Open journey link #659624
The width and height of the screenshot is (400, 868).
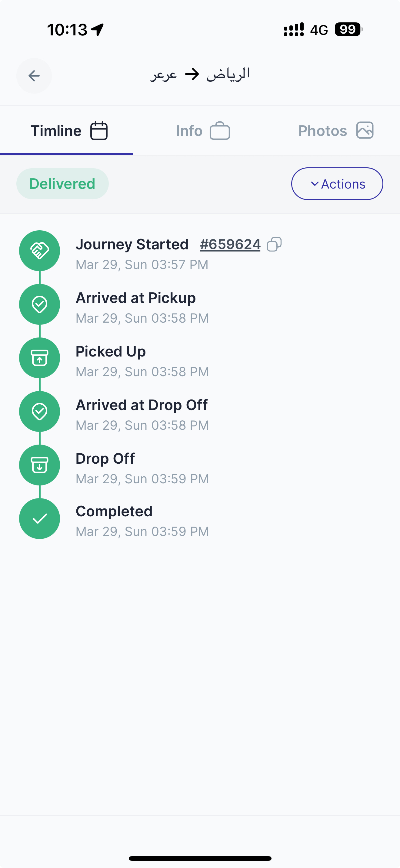pyautogui.click(x=230, y=244)
